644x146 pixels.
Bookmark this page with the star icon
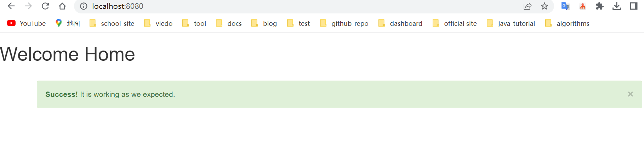click(545, 6)
